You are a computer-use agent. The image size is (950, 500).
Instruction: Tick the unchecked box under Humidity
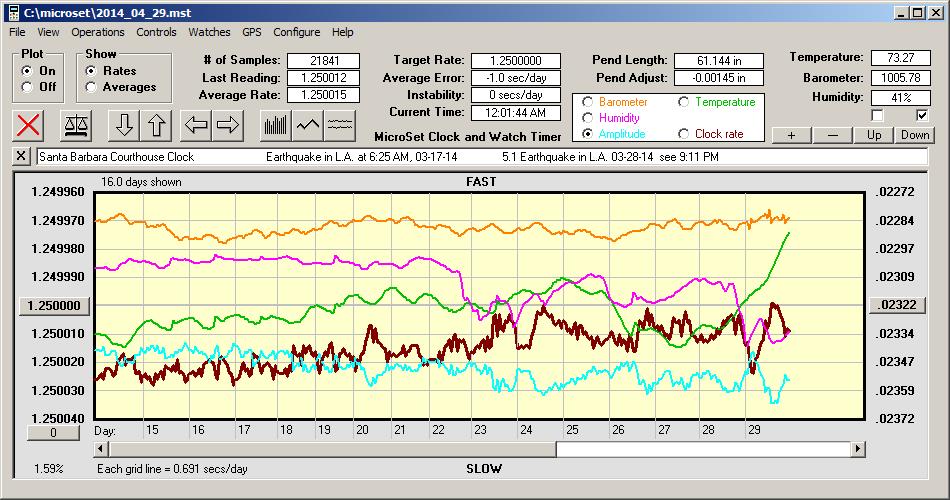(877, 115)
